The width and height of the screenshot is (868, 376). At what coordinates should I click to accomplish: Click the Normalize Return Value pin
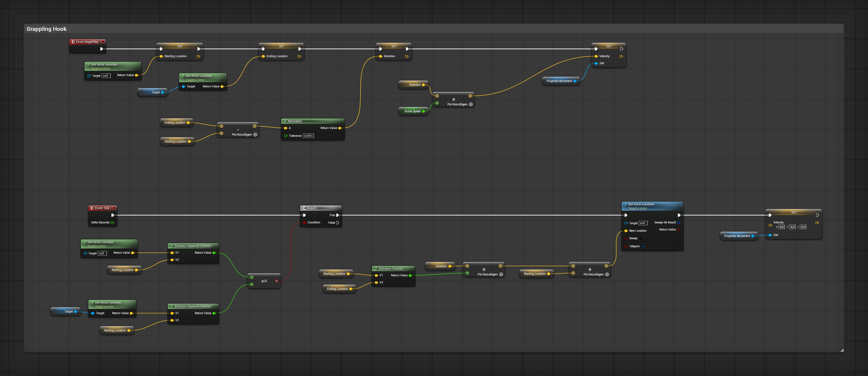[340, 128]
